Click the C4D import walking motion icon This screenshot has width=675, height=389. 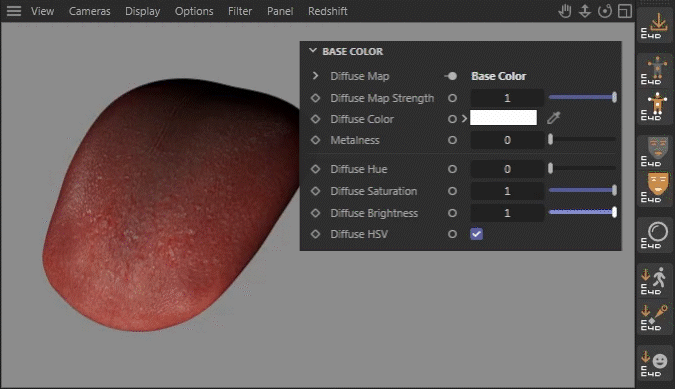654,281
